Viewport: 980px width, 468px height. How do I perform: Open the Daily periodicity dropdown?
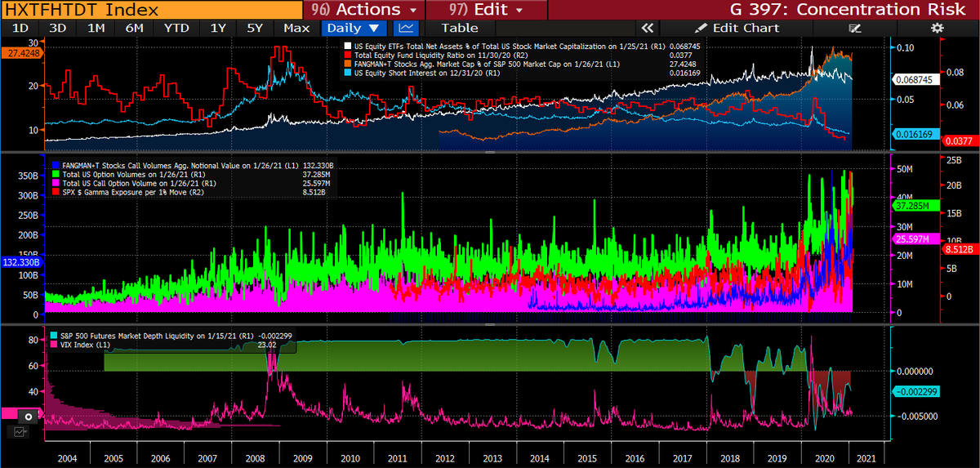tap(355, 28)
